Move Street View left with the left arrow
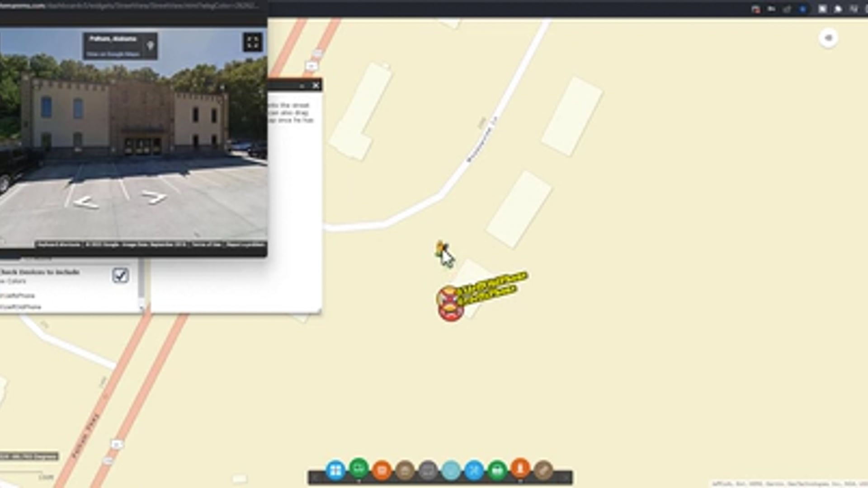The image size is (868, 488). pos(85,203)
